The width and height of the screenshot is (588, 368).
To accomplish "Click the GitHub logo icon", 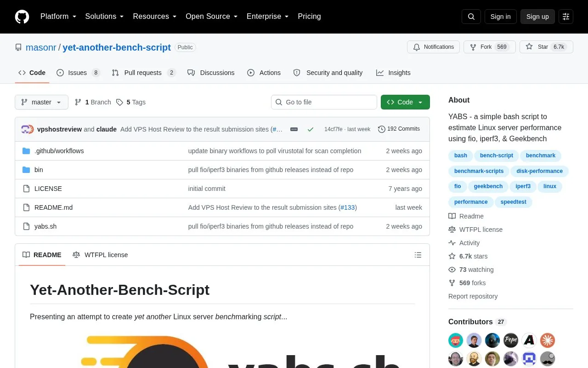I will (22, 17).
